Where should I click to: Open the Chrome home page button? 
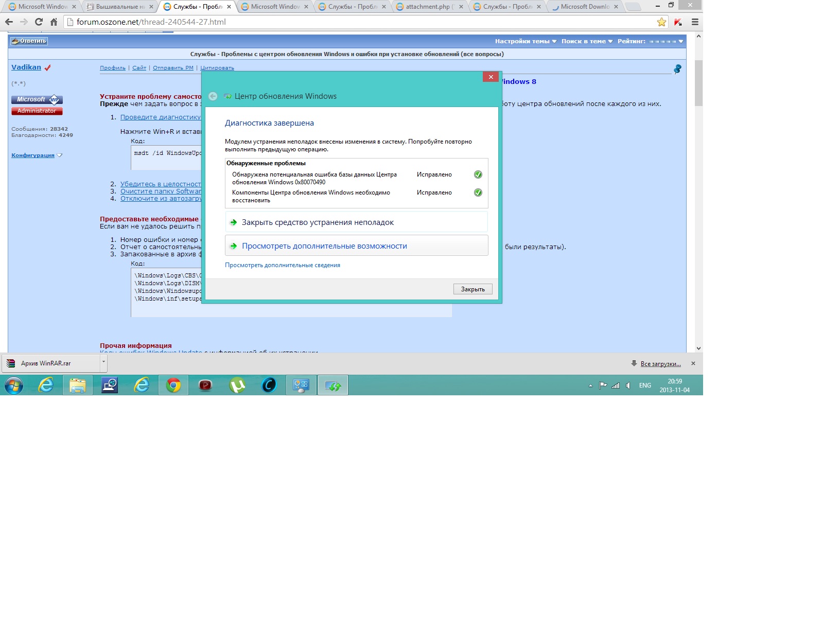(54, 22)
